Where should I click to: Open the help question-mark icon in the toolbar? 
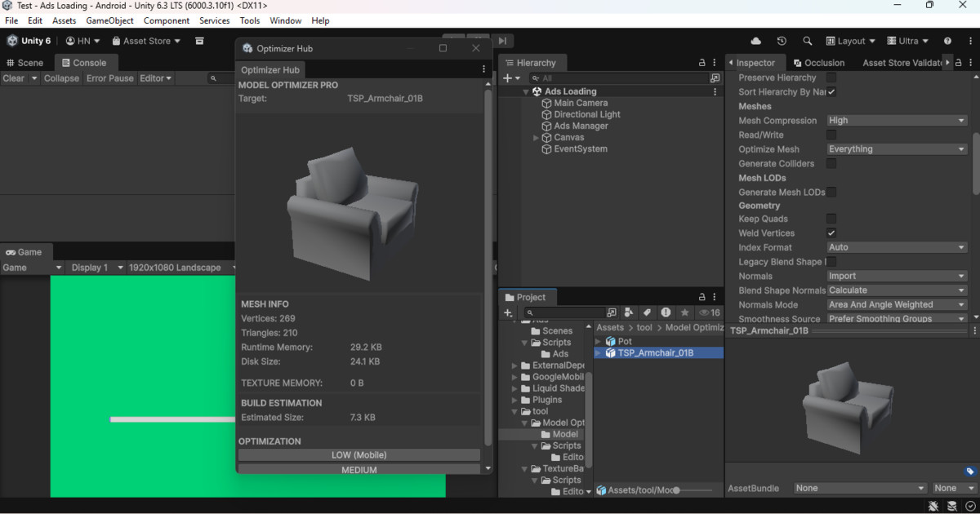(x=947, y=41)
